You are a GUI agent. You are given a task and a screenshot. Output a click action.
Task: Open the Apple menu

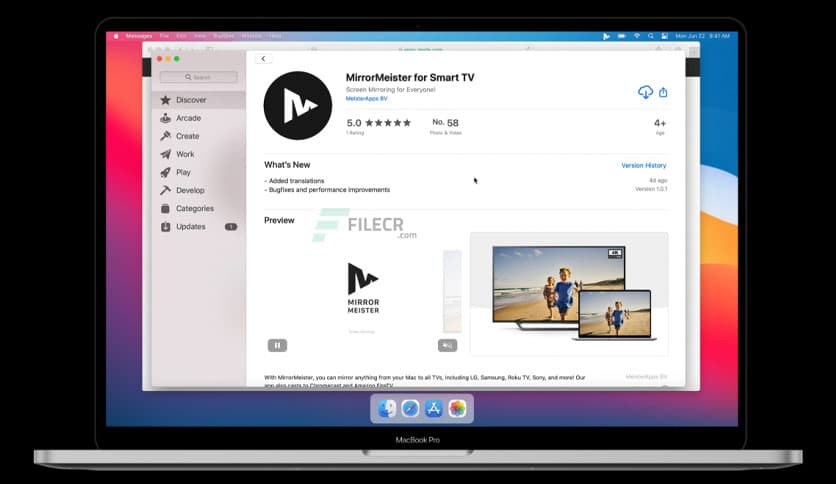[116, 36]
